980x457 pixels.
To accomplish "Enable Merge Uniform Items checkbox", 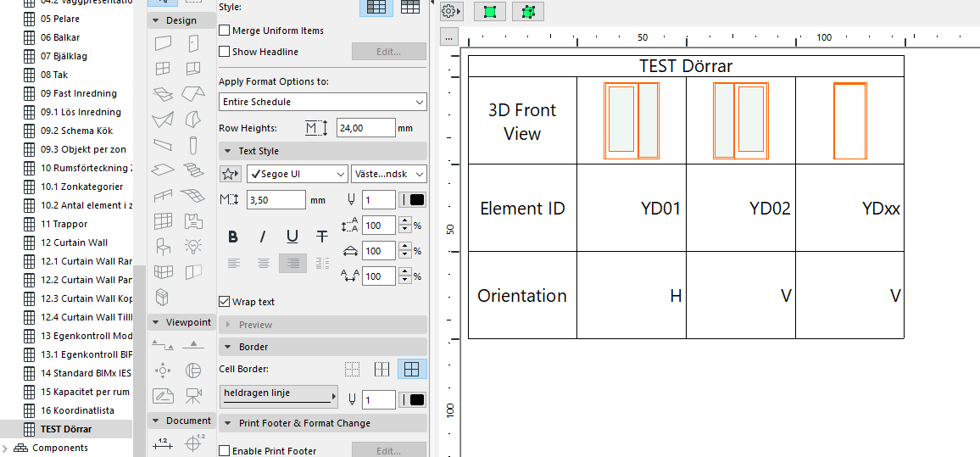I will pos(225,31).
